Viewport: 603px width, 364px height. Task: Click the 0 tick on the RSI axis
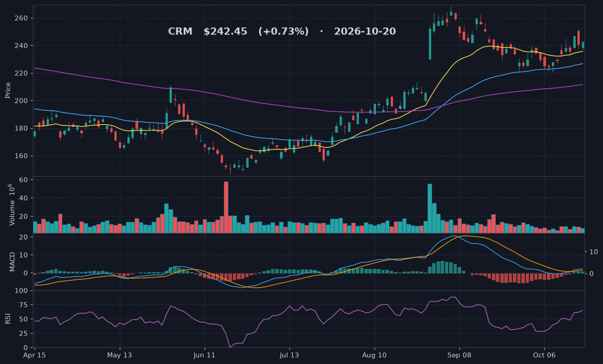[26, 348]
